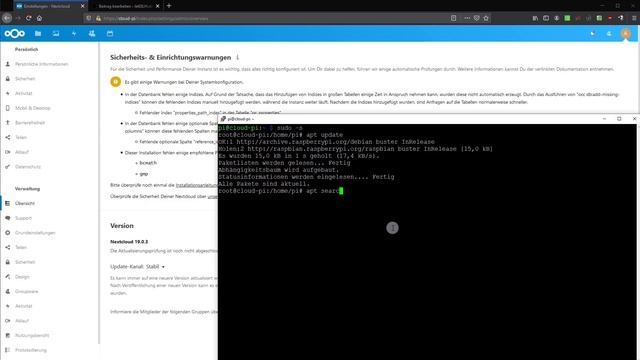The height and width of the screenshot is (360, 640).
Task: Open a new browser tab with the plus button
Action: tap(169, 6)
